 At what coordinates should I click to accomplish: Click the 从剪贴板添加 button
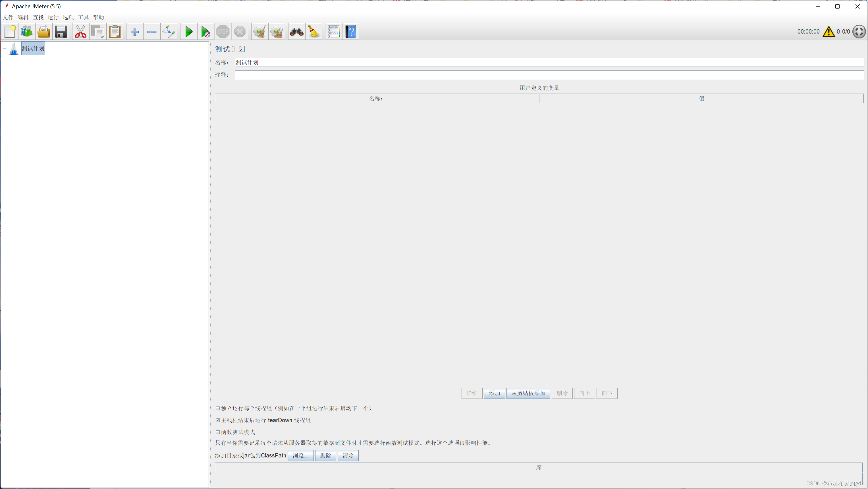click(528, 393)
